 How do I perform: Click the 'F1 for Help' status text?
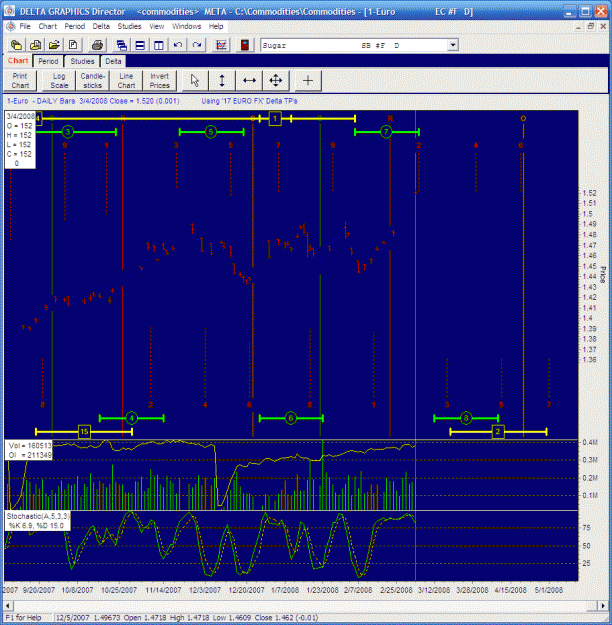pos(23,617)
